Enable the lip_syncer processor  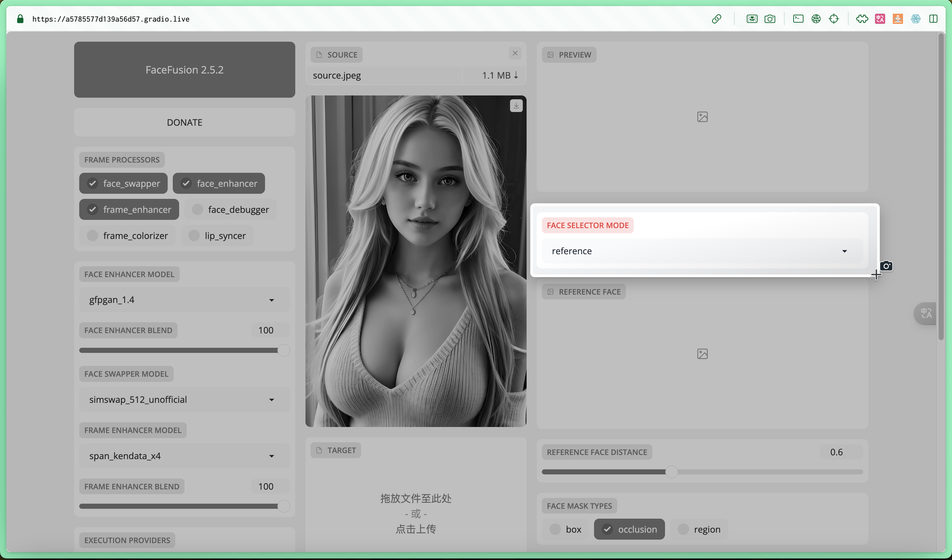pos(217,235)
